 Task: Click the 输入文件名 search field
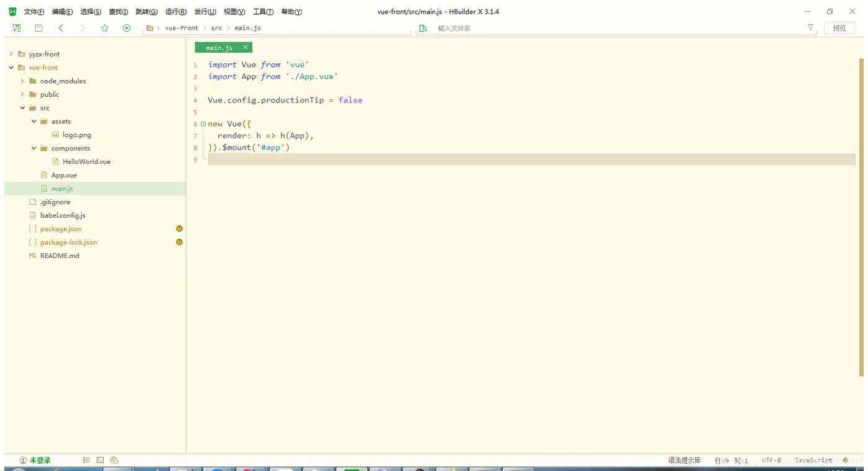pyautogui.click(x=617, y=28)
